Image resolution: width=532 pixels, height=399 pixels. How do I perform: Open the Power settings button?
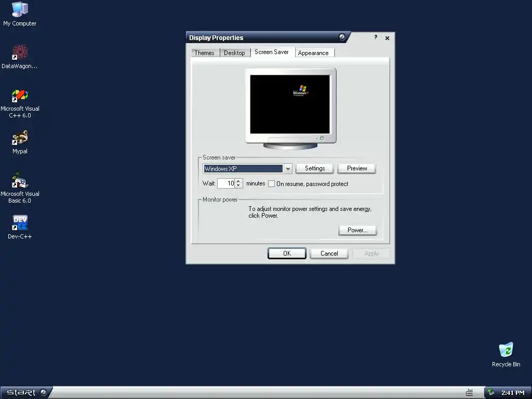tap(357, 230)
